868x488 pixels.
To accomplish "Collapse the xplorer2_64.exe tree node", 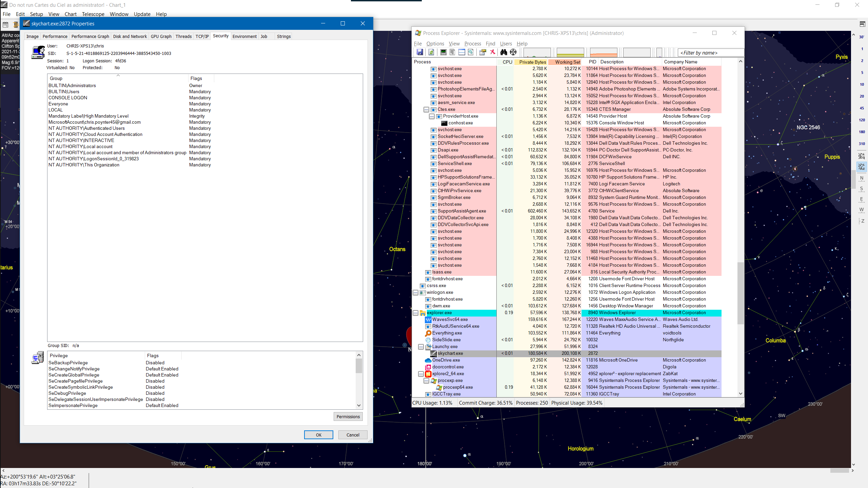I will pos(421,374).
